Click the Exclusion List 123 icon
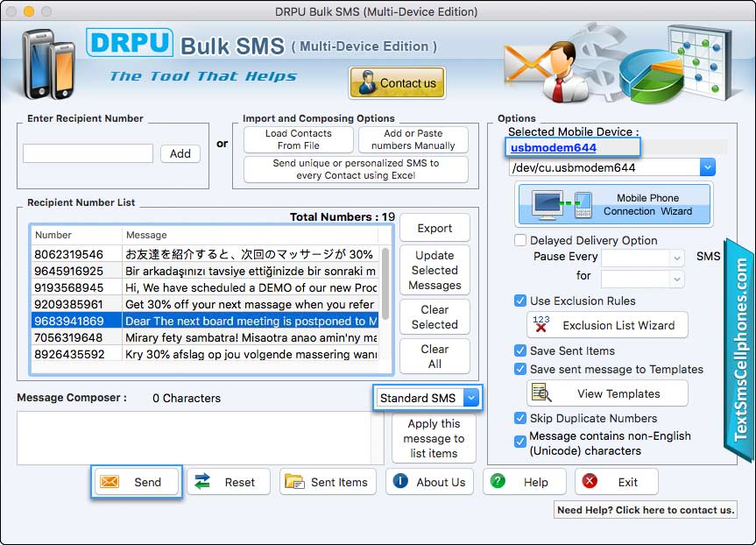756x545 pixels. (x=541, y=324)
